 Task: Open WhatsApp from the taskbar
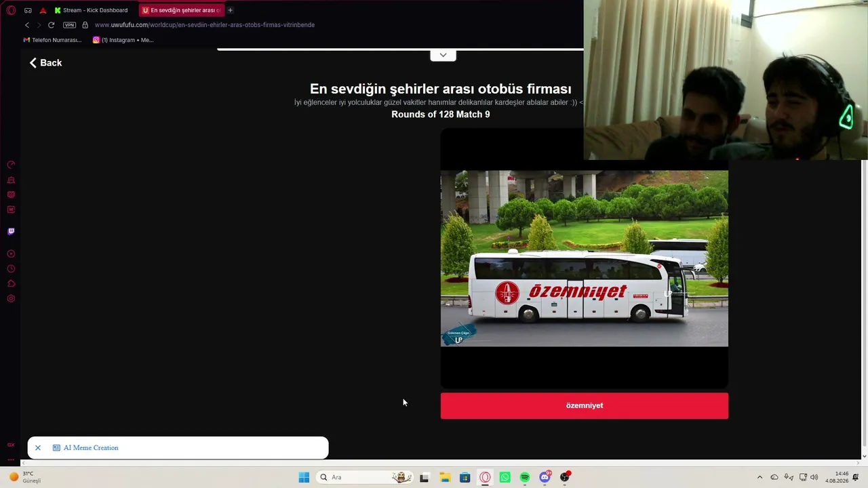(x=505, y=477)
